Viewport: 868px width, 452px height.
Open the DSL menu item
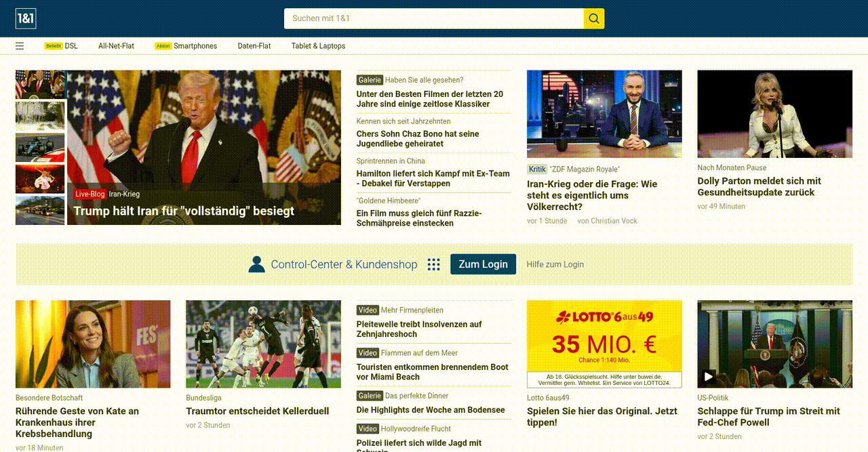pyautogui.click(x=71, y=46)
